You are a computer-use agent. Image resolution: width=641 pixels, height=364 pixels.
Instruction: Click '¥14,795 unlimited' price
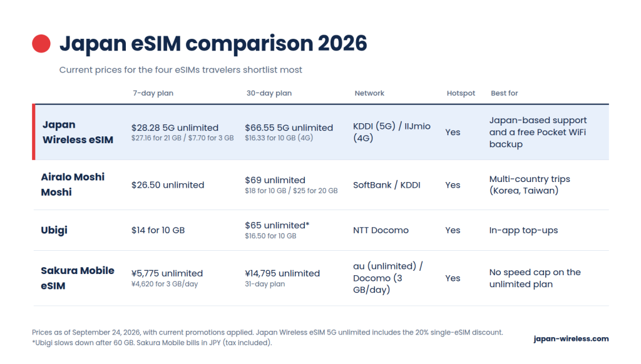click(x=282, y=273)
